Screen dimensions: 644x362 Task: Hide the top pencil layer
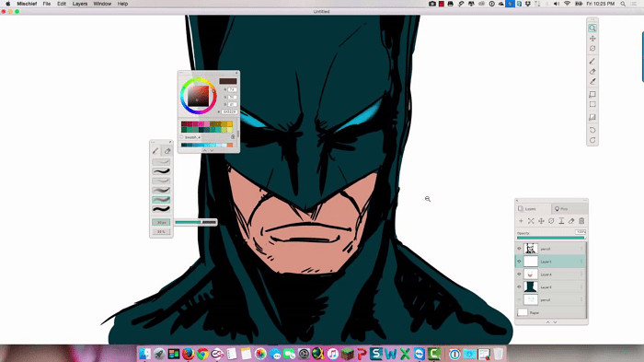[519, 249]
